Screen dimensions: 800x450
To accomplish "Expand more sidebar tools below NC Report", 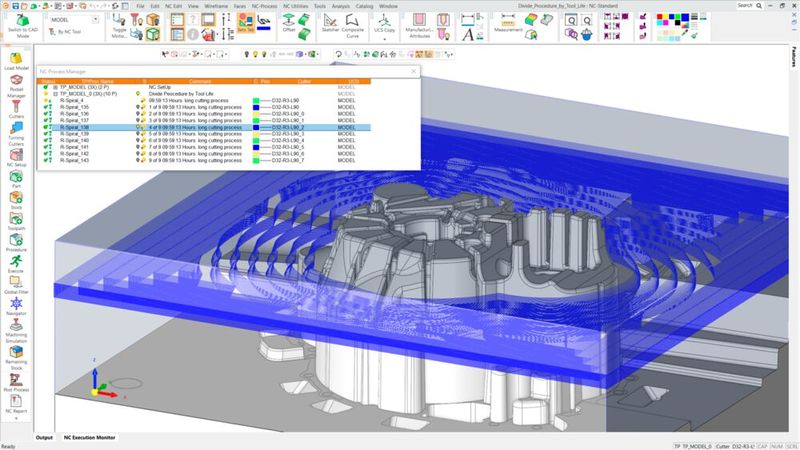I will [16, 418].
